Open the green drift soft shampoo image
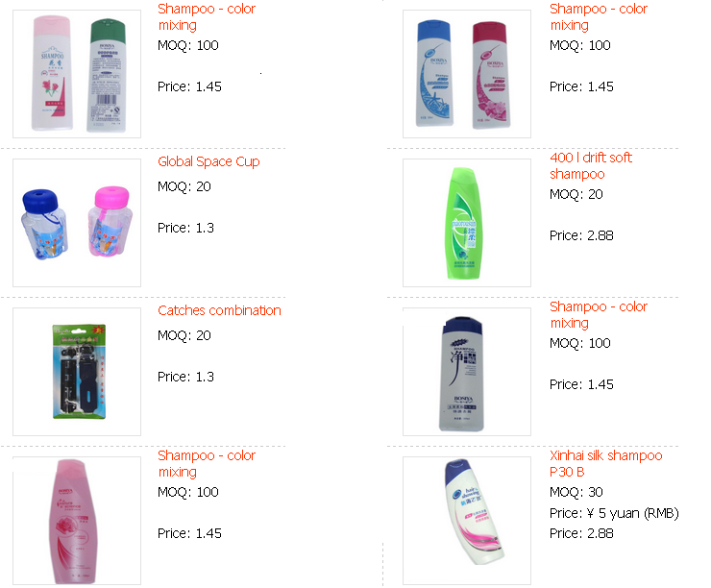 pyautogui.click(x=467, y=223)
